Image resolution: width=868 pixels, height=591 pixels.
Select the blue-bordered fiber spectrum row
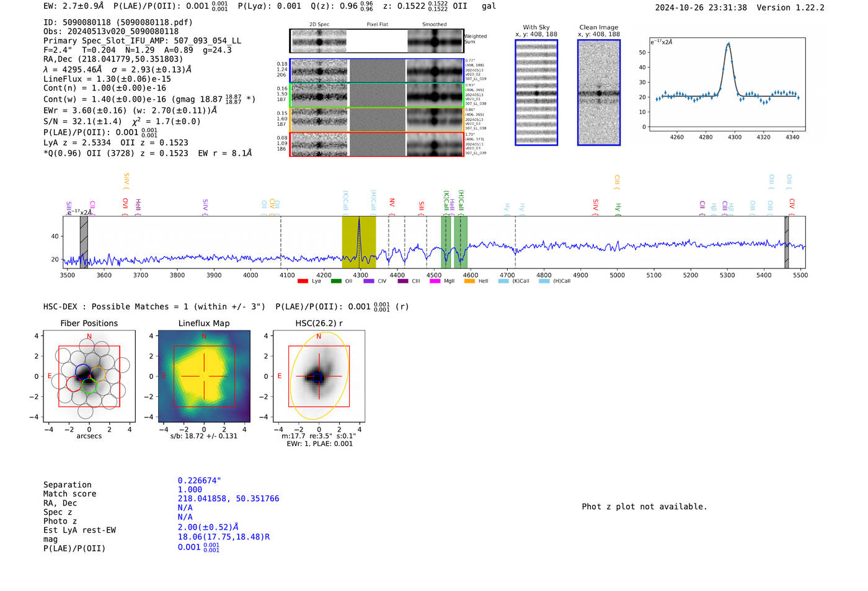[376, 71]
